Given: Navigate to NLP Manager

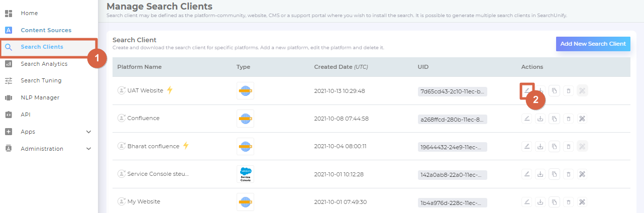Looking at the screenshot, I should [40, 97].
